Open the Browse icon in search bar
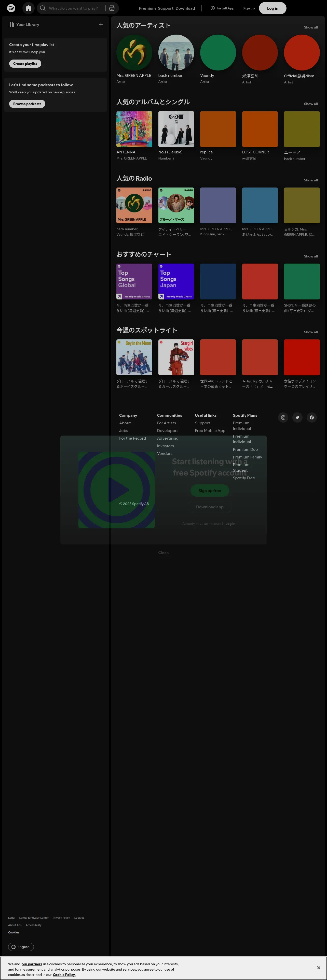 click(x=112, y=8)
